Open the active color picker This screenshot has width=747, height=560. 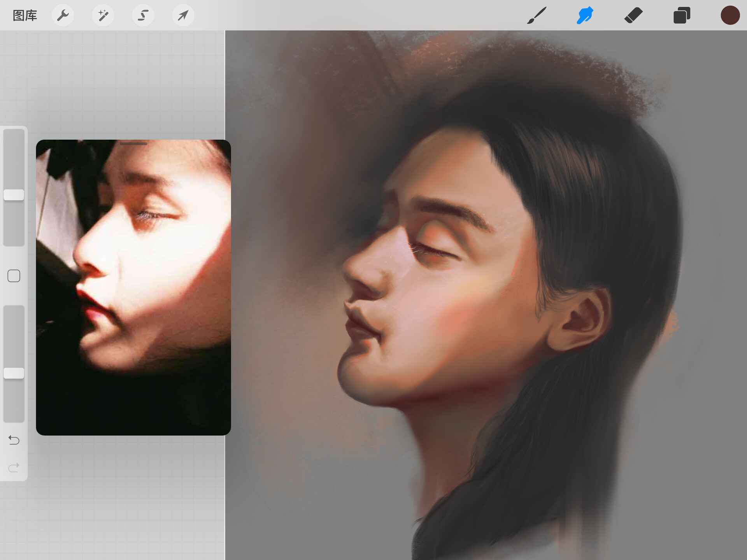(730, 15)
